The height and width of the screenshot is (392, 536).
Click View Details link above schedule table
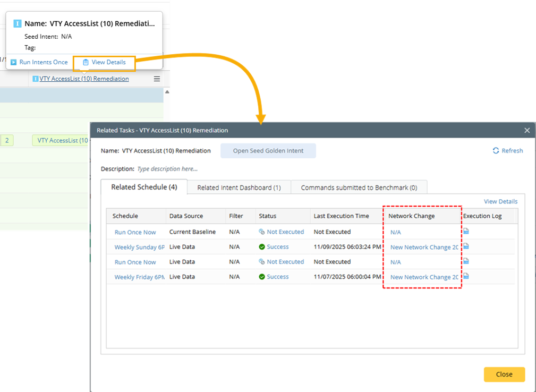click(x=500, y=202)
